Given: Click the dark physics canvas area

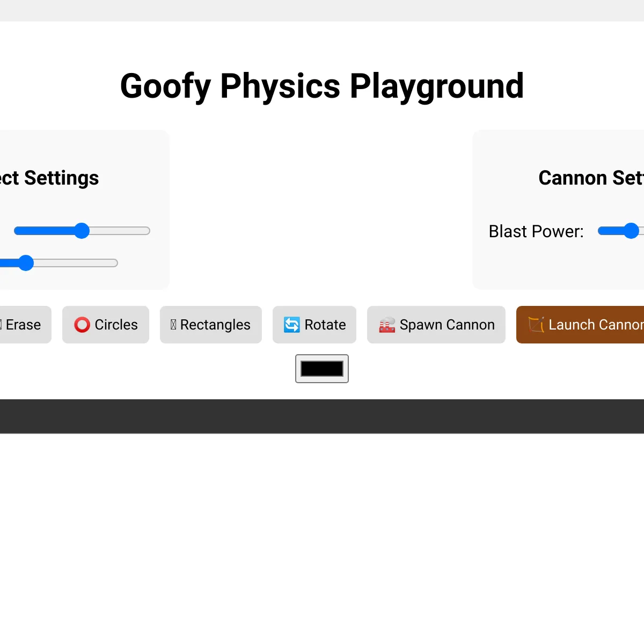Looking at the screenshot, I should (x=322, y=416).
